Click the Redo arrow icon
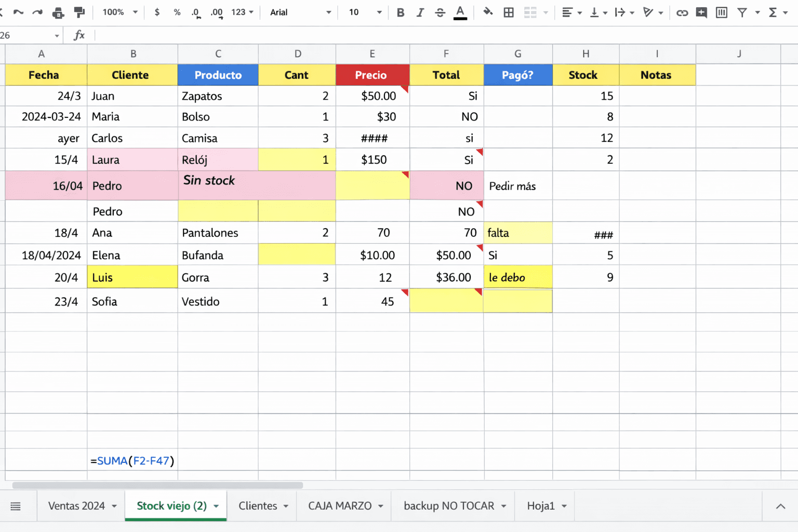Viewport: 798px width, 532px height. [37, 12]
